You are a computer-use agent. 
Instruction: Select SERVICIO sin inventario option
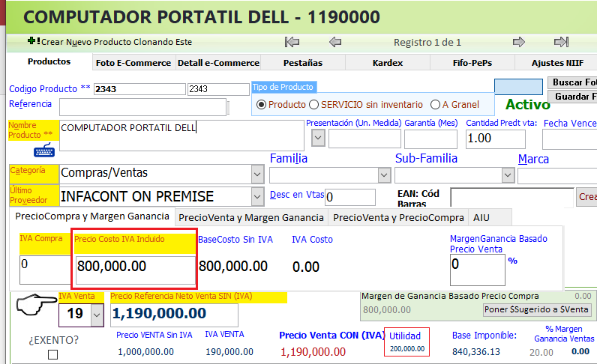tap(313, 105)
